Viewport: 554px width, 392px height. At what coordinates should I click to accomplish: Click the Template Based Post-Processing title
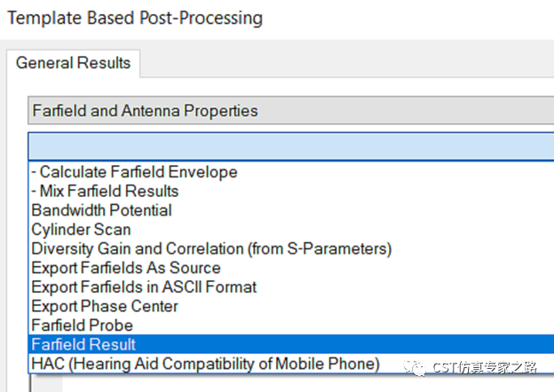point(135,18)
